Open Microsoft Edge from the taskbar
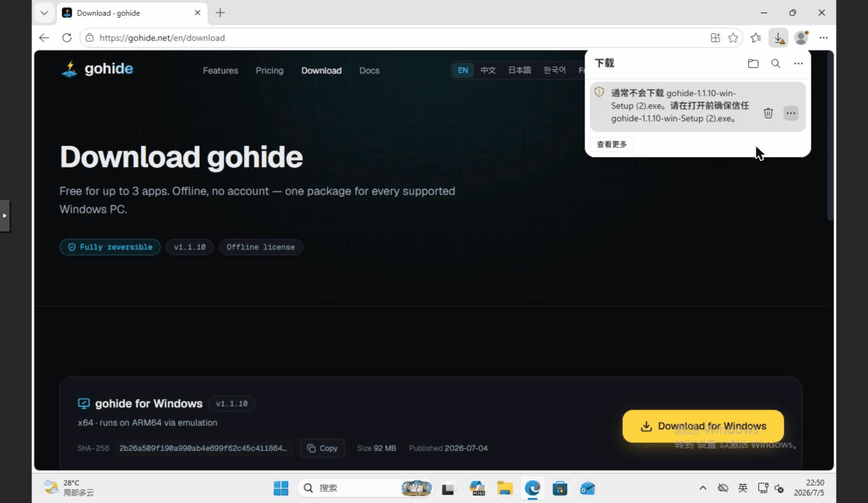Screen dimensions: 868x503 click(532, 488)
